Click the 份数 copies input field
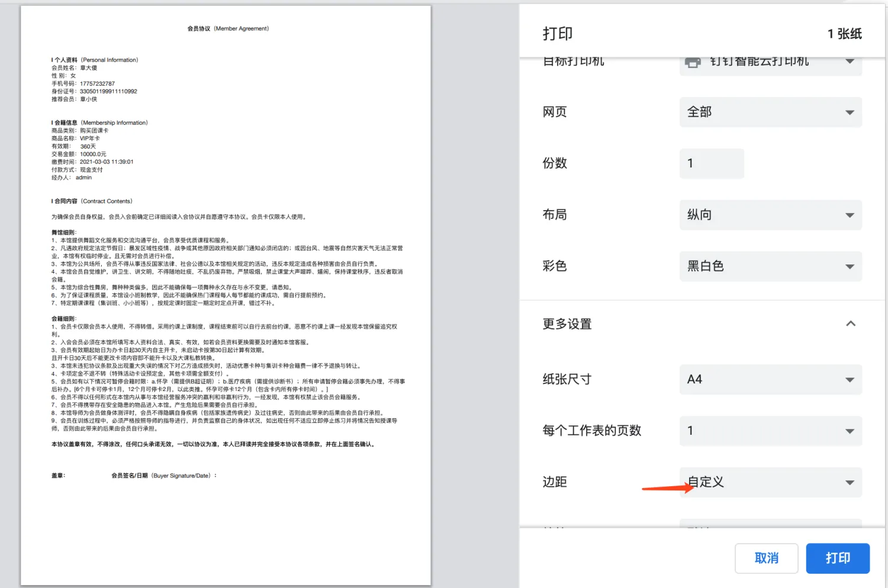Viewport: 888px width, 588px height. (712, 164)
